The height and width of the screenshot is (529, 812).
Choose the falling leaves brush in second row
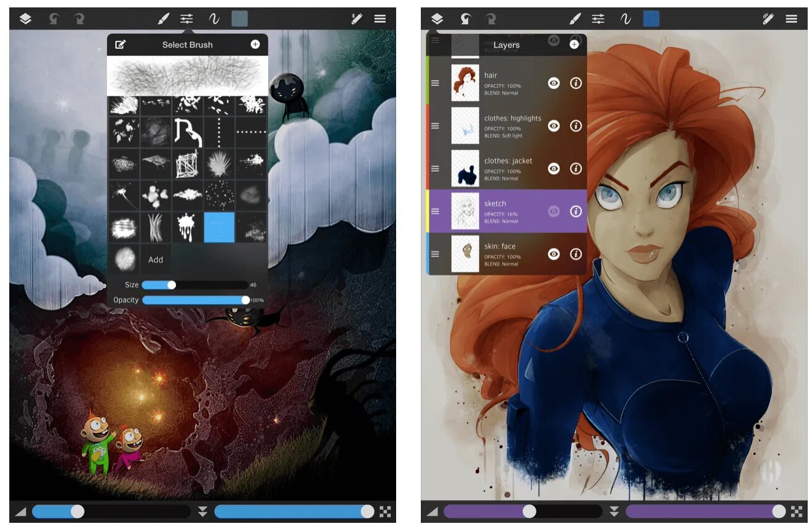tap(124, 131)
